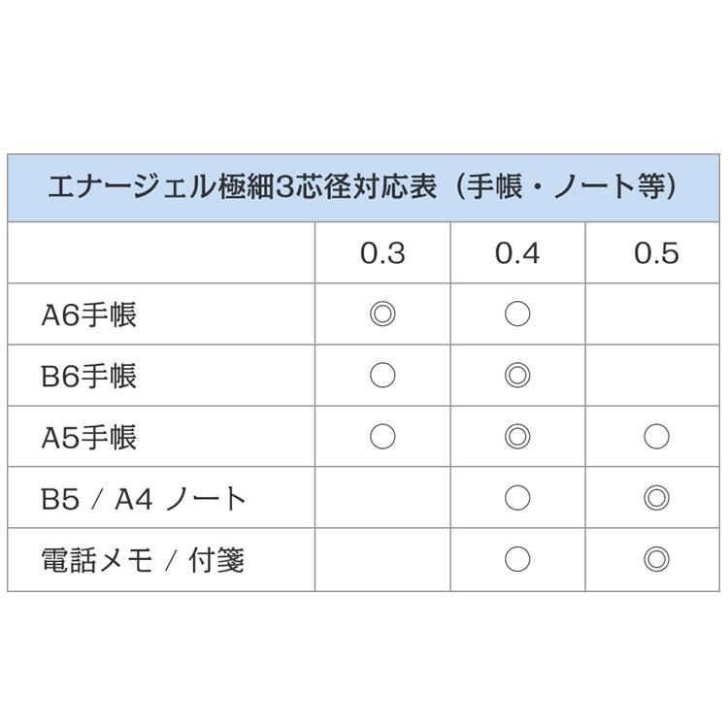Click the single circle for A6手帳 0.4
Viewport: 728px width, 728px height.
tap(517, 314)
